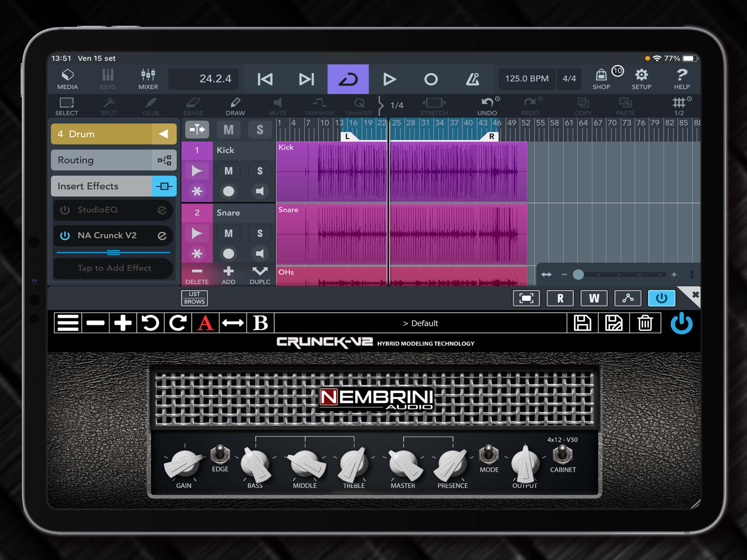The width and height of the screenshot is (747, 560).
Task: Save the current preset
Action: [x=583, y=323]
